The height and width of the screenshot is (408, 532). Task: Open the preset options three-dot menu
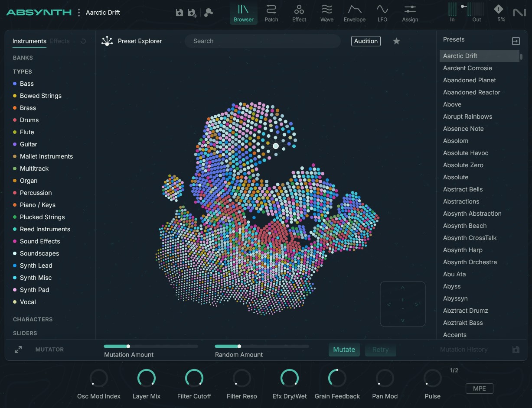(x=78, y=13)
